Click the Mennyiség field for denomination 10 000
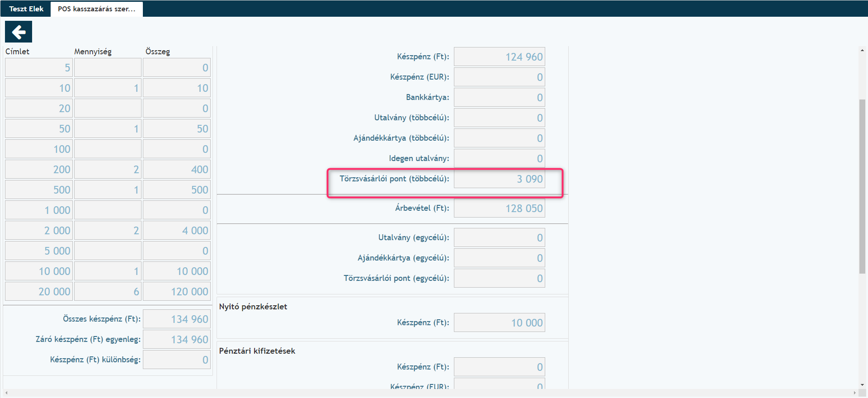868x398 pixels. (x=108, y=271)
